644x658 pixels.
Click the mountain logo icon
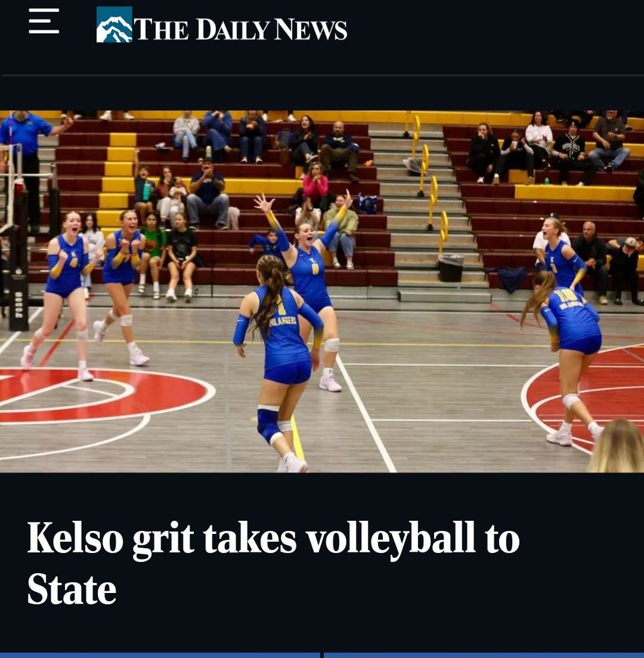pyautogui.click(x=114, y=24)
